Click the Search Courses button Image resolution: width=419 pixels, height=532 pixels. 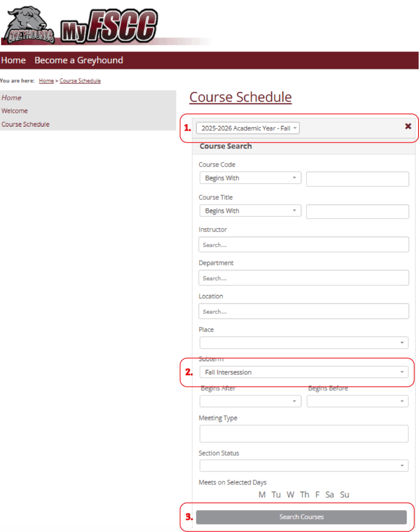302,516
